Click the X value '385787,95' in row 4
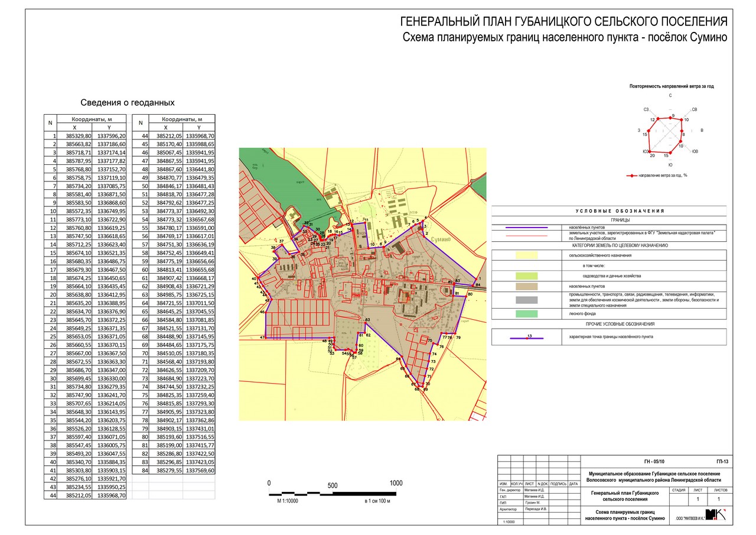 79,160
